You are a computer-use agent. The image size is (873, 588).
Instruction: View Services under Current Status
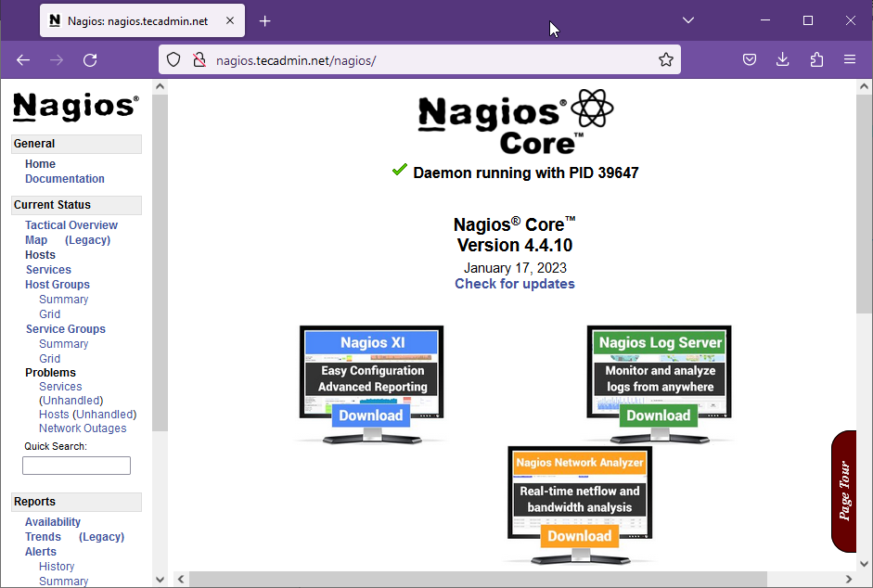48,270
